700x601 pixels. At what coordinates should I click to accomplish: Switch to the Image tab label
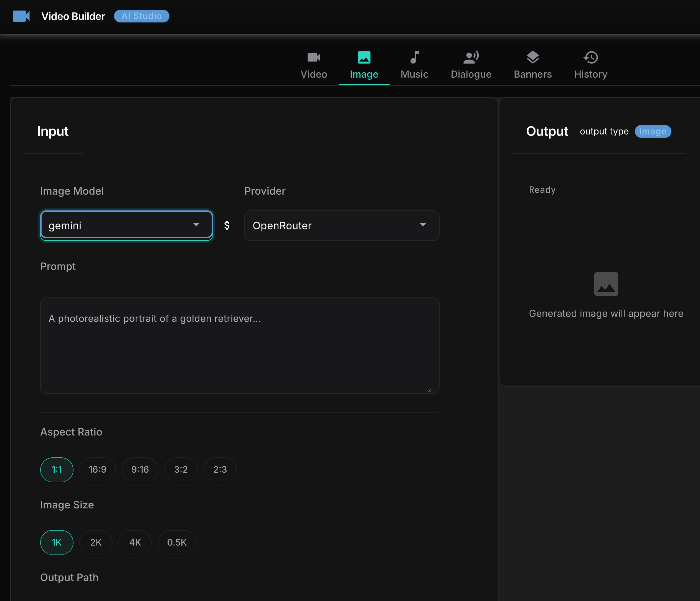coord(364,74)
